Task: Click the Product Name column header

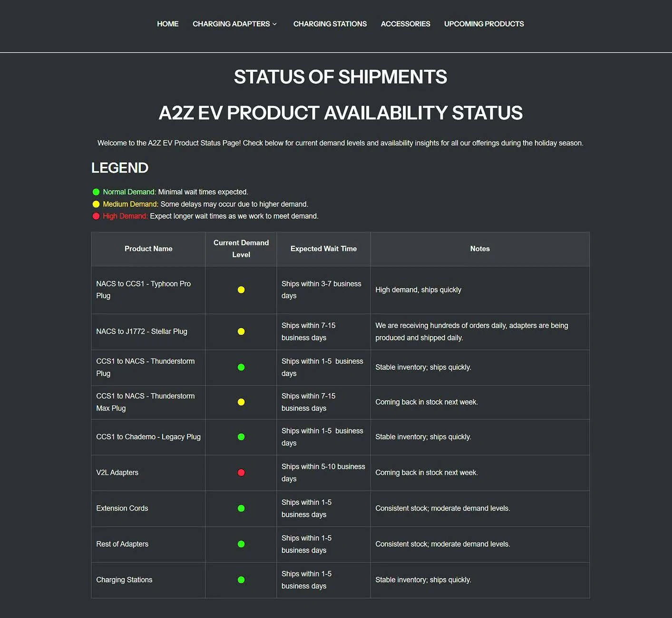Action: pos(148,249)
